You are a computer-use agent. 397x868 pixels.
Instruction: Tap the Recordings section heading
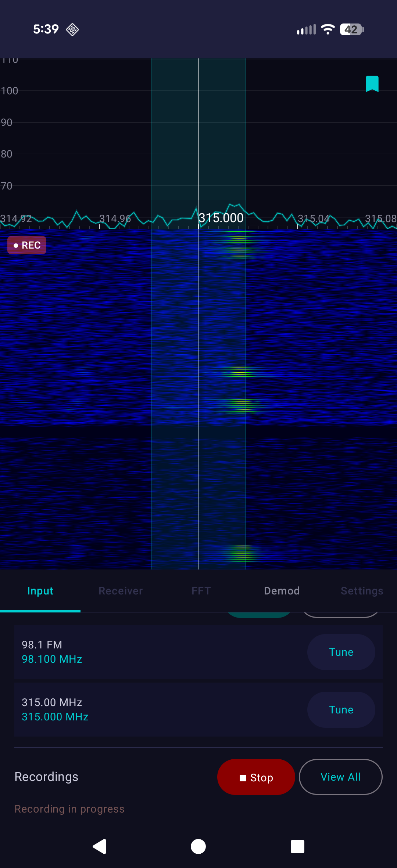point(46,777)
